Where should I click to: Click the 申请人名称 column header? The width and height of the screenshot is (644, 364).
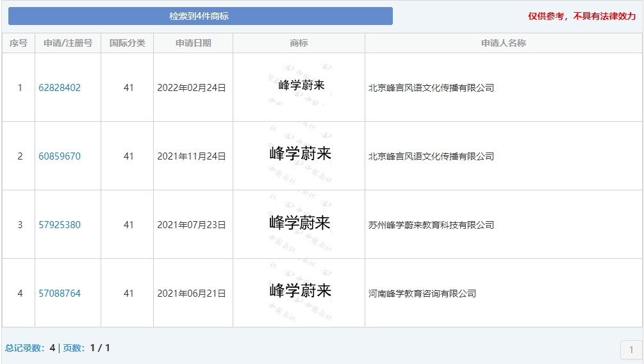point(504,43)
